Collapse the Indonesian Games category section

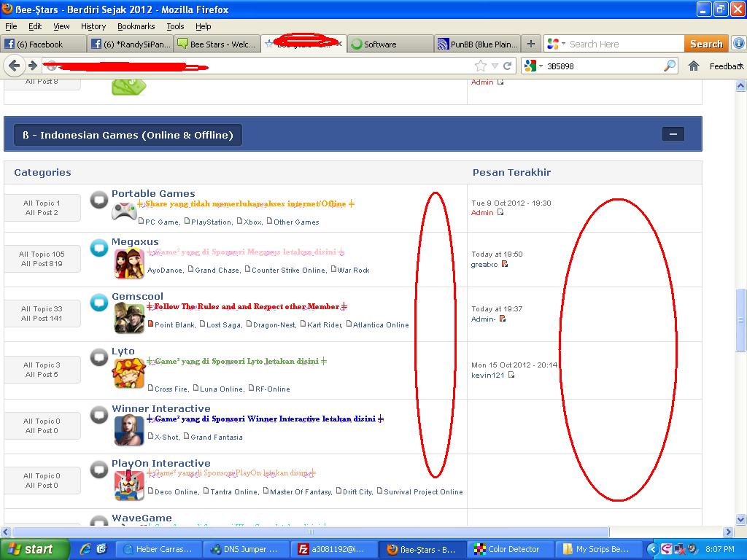click(673, 134)
